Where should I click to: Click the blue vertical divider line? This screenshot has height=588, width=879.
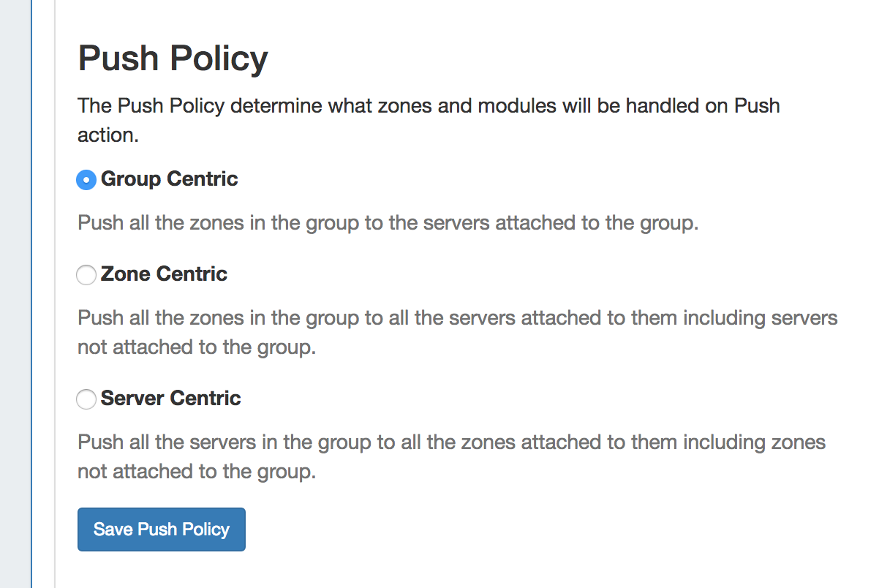tap(31, 293)
